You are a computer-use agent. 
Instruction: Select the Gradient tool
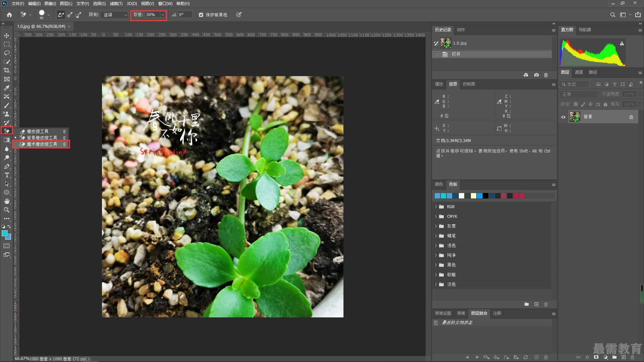click(7, 140)
